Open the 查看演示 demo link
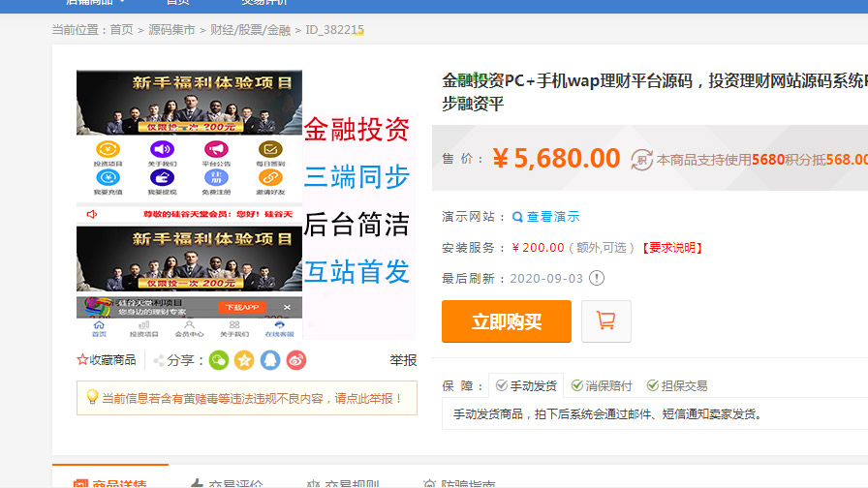The height and width of the screenshot is (488, 868). (552, 217)
